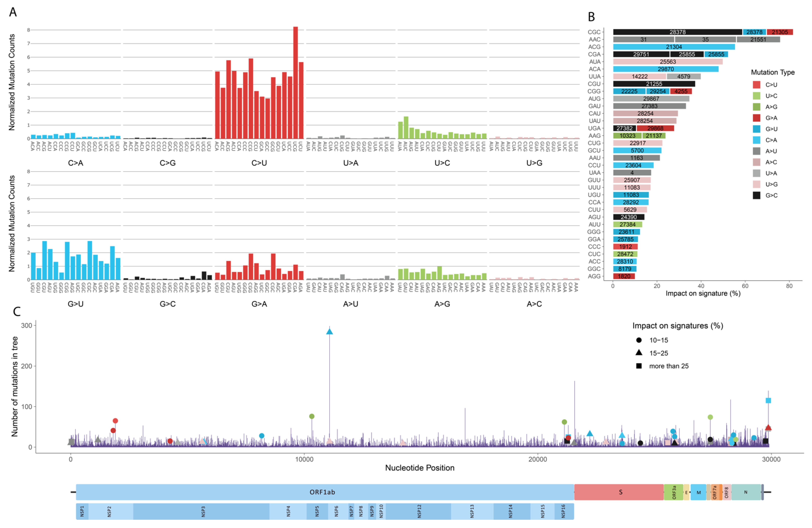
Task: Click the G>C black legend swatch
Action: point(756,195)
